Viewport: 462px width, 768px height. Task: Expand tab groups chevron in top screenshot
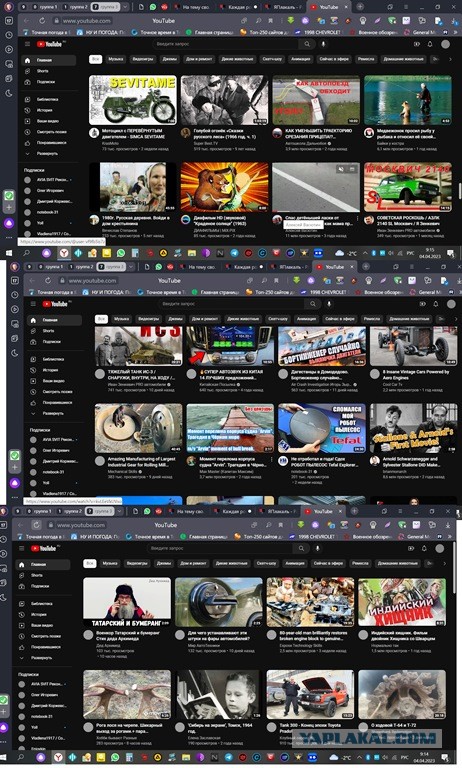[x=125, y=7]
